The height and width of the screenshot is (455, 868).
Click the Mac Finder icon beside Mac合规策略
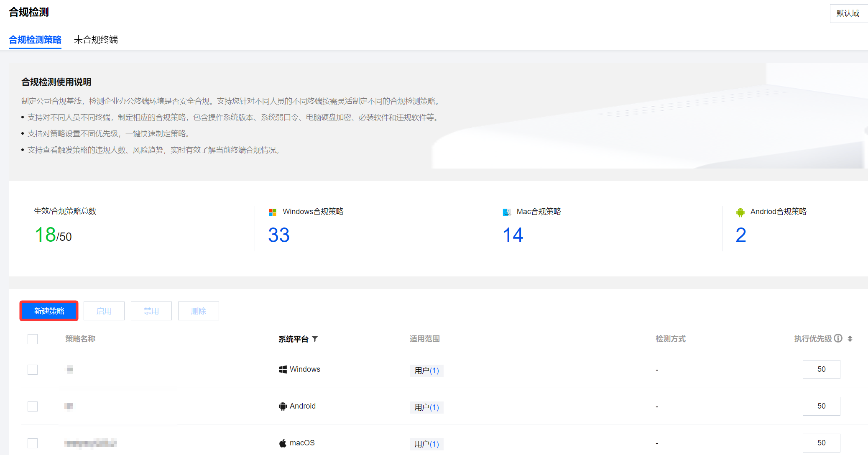click(x=507, y=212)
